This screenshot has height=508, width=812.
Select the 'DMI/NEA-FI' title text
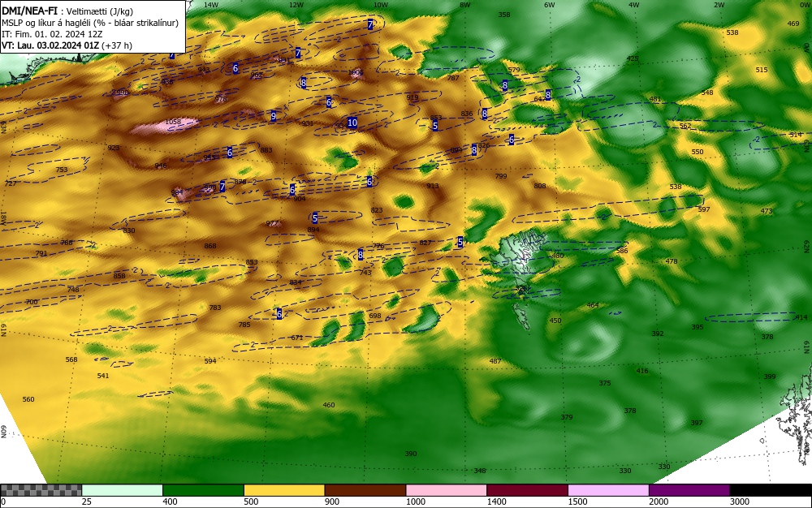[x=30, y=11]
